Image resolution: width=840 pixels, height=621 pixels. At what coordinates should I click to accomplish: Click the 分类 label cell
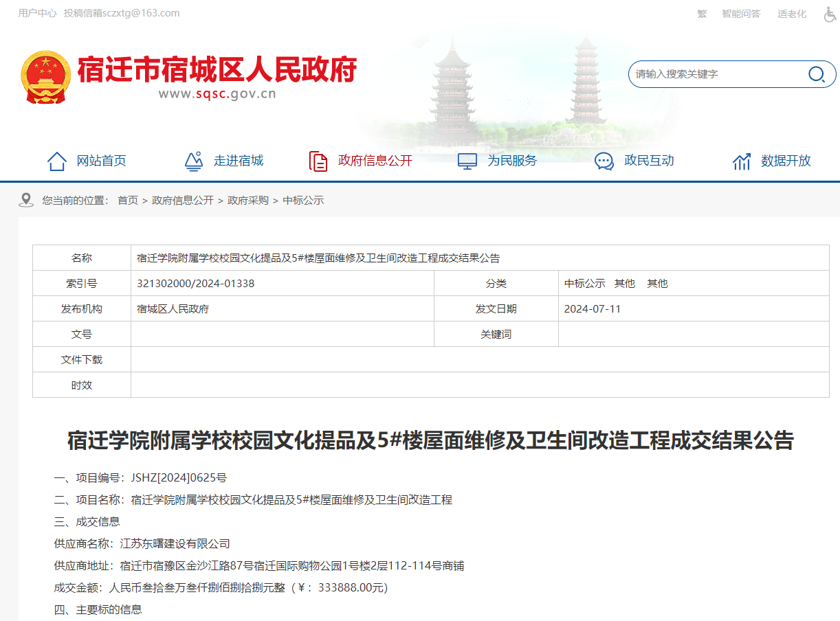coord(496,284)
